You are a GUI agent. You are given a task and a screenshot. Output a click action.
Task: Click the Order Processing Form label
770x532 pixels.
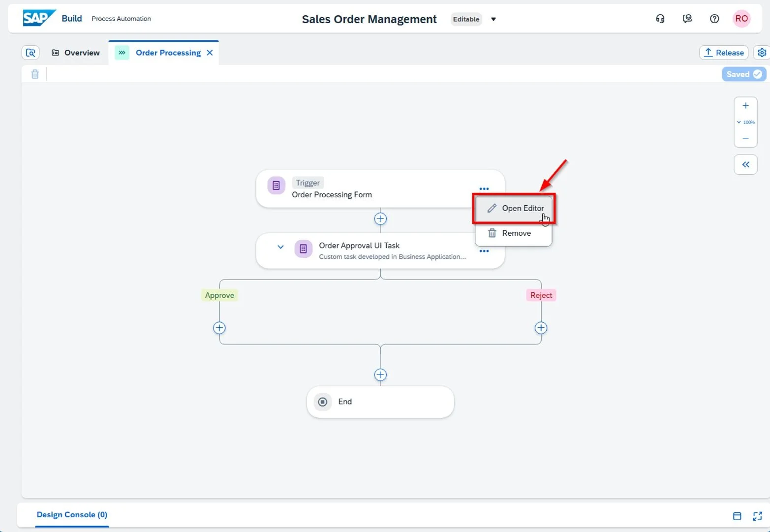(332, 195)
